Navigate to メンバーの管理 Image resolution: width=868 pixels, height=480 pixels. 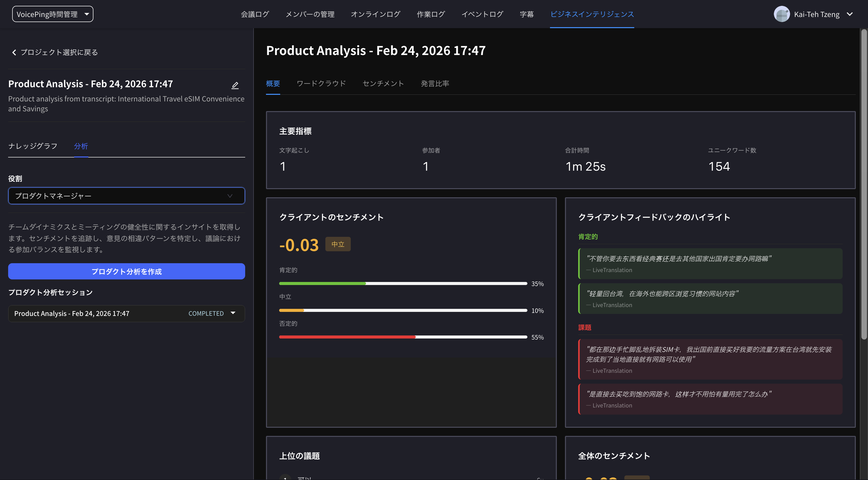tap(310, 14)
